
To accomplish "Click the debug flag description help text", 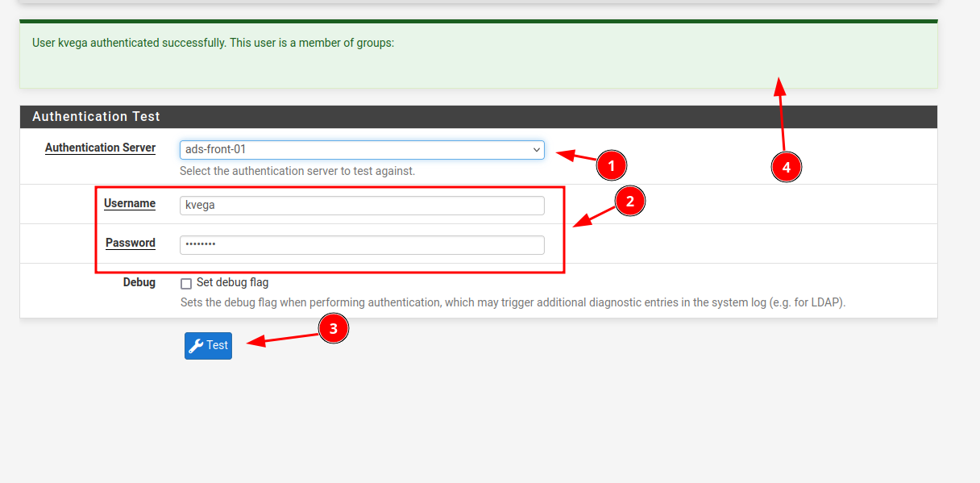I will click(x=512, y=303).
